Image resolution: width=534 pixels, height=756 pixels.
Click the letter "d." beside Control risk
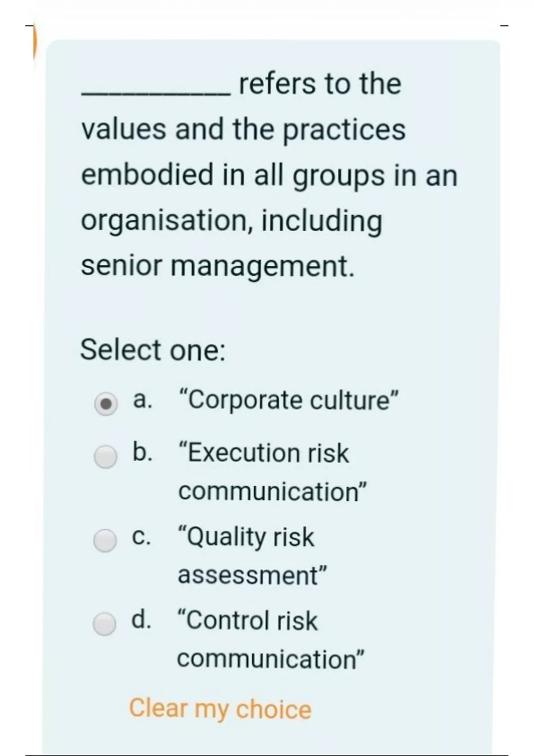(142, 619)
